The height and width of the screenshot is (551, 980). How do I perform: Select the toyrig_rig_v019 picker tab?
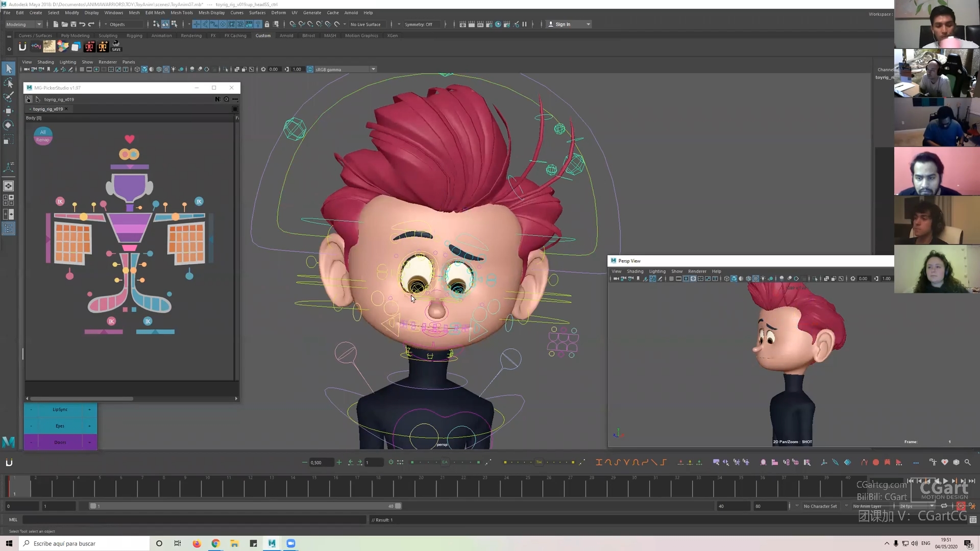pyautogui.click(x=48, y=109)
